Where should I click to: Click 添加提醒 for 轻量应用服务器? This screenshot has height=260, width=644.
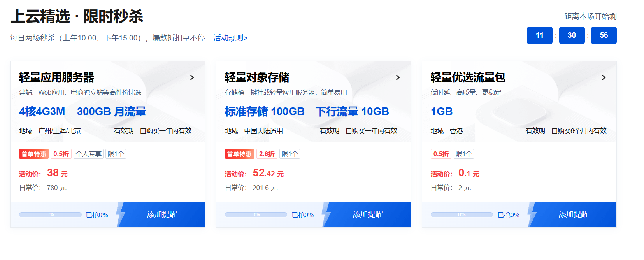[x=162, y=214]
